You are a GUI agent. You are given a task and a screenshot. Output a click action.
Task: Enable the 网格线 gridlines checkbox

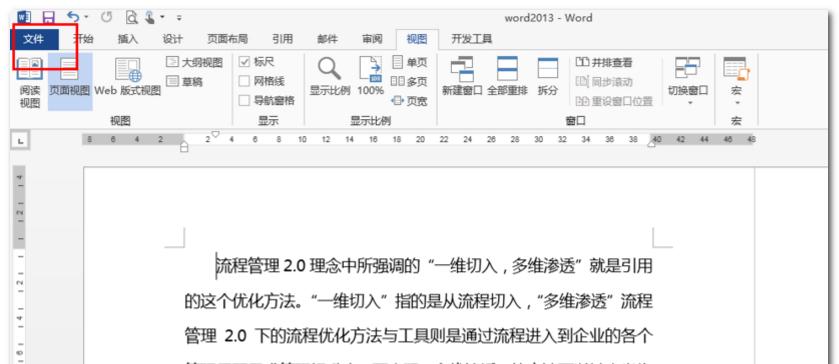tap(245, 81)
